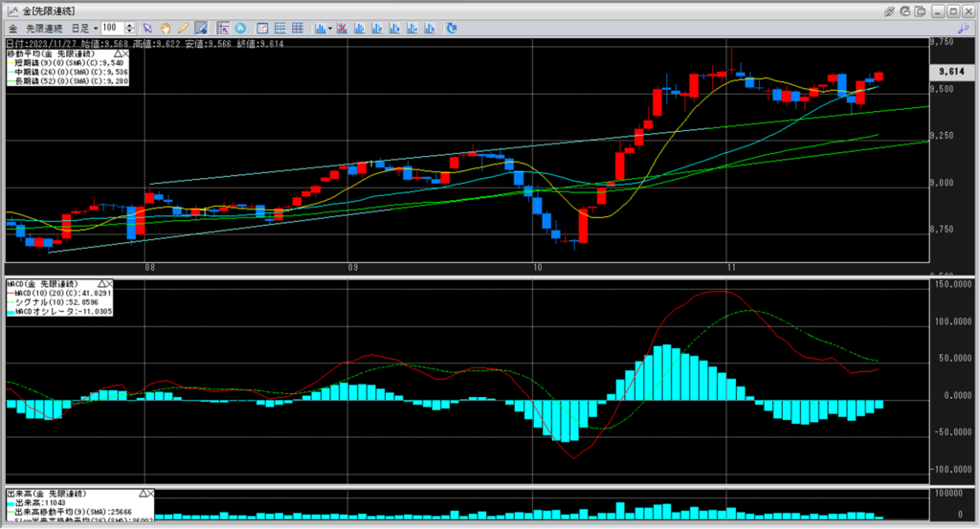Load chart template 4 icon
Viewport: 980px width, 529px height.
[x=412, y=28]
